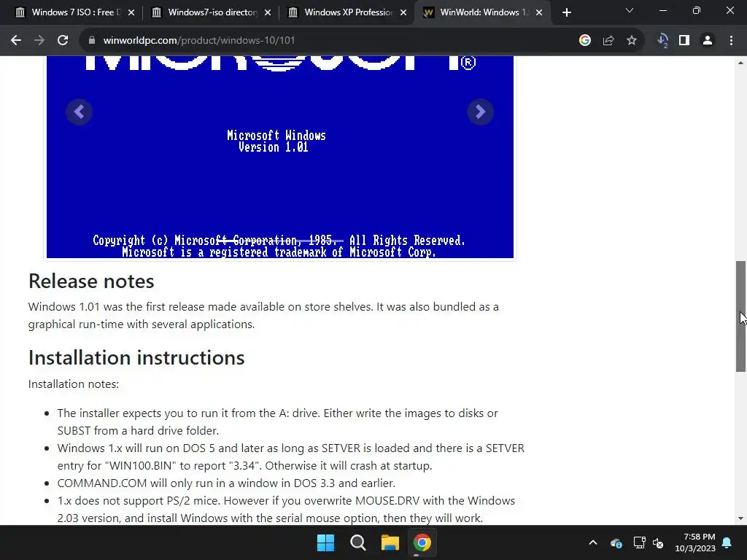Click the bullet about PS/2 mice
This screenshot has width=747, height=560.
[x=286, y=509]
